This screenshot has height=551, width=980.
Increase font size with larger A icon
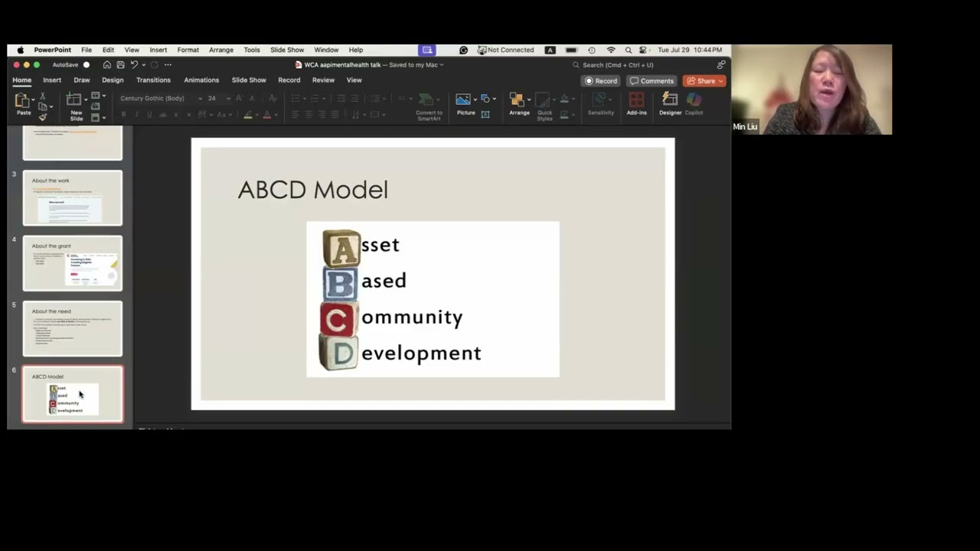(240, 98)
